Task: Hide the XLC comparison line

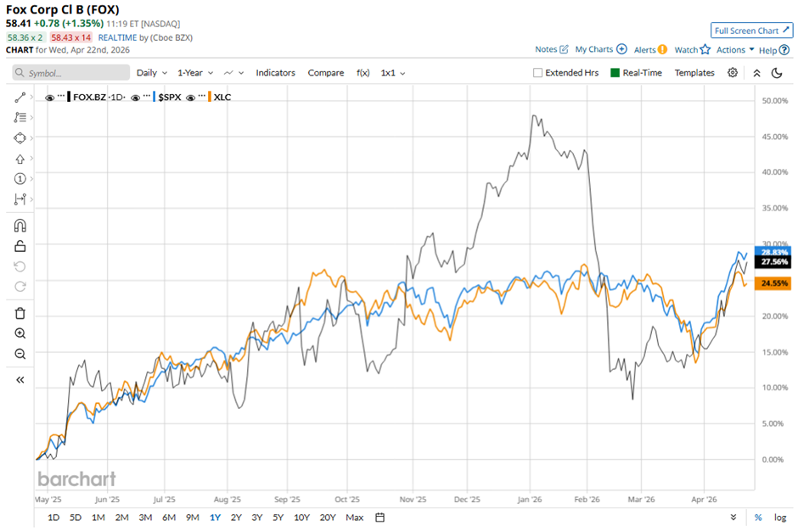Action: (191, 98)
